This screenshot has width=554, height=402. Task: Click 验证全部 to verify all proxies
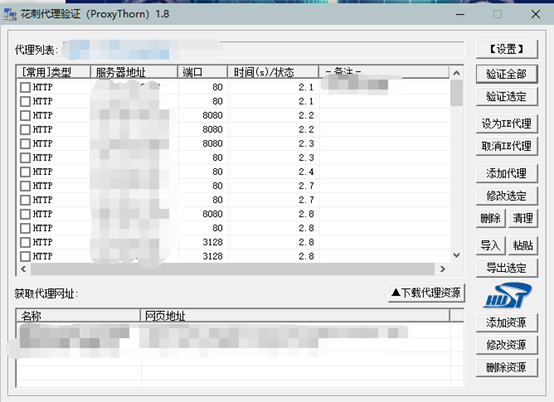pos(507,74)
